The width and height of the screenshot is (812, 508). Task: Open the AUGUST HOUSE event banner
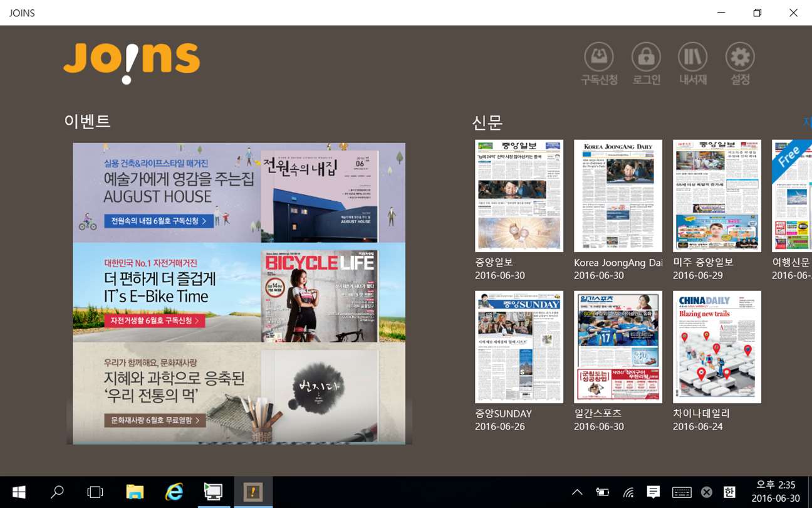tap(239, 193)
